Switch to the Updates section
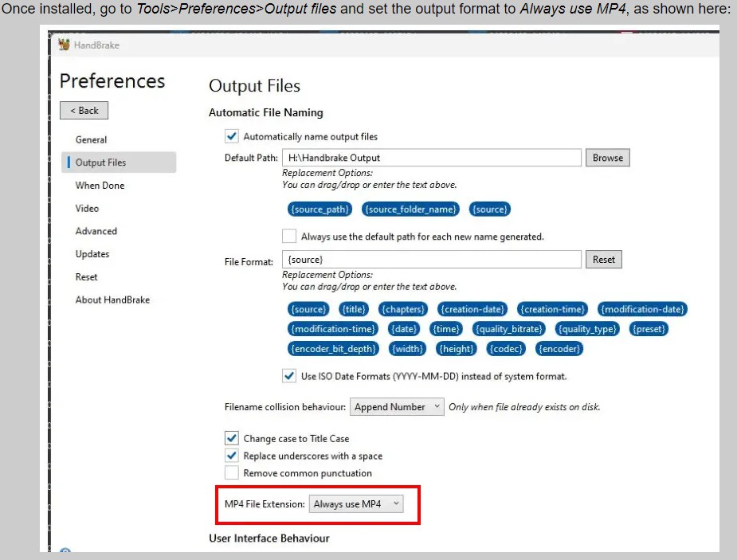737x560 pixels. (x=92, y=254)
